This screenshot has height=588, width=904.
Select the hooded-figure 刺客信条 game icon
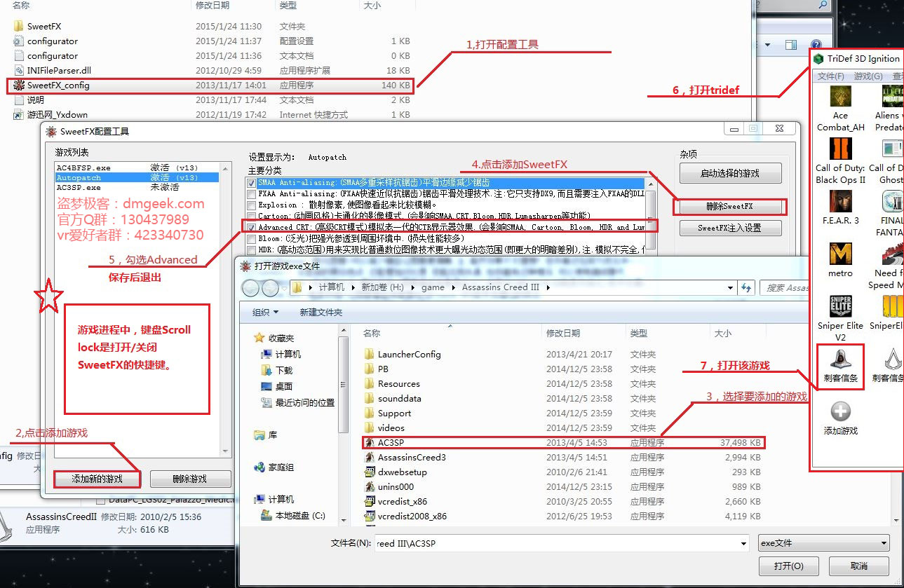(x=840, y=366)
